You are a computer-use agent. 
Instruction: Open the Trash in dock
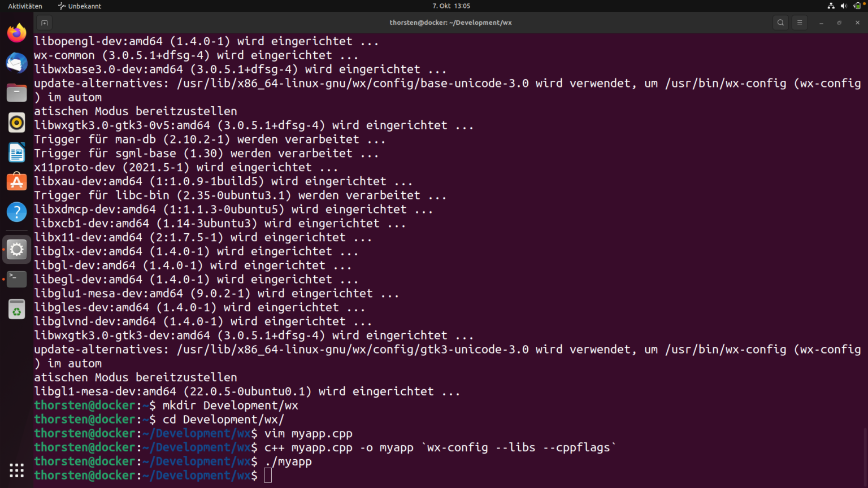(16, 310)
